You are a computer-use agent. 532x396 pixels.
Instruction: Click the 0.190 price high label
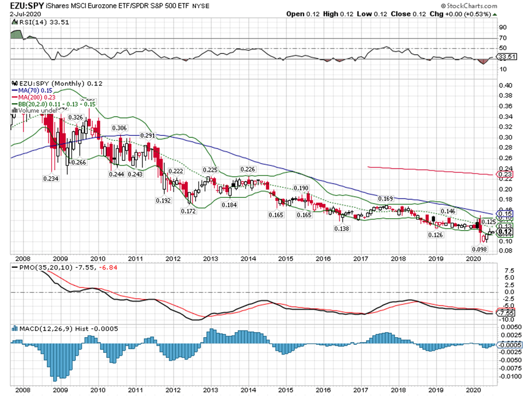coord(301,188)
